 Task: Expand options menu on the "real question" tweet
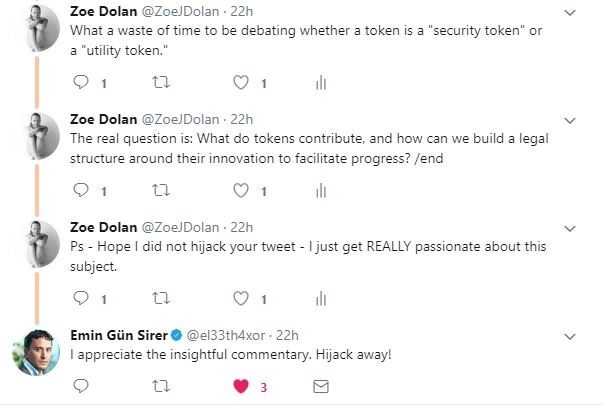(571, 120)
